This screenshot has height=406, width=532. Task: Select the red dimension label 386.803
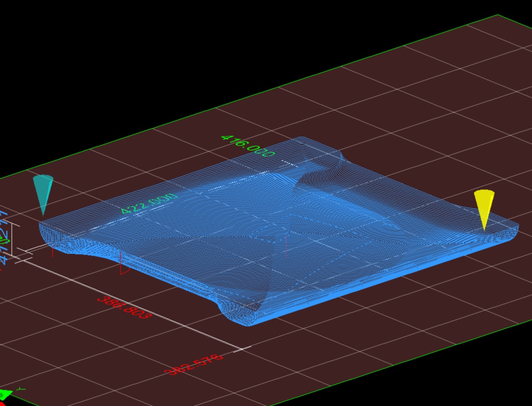pos(124,308)
